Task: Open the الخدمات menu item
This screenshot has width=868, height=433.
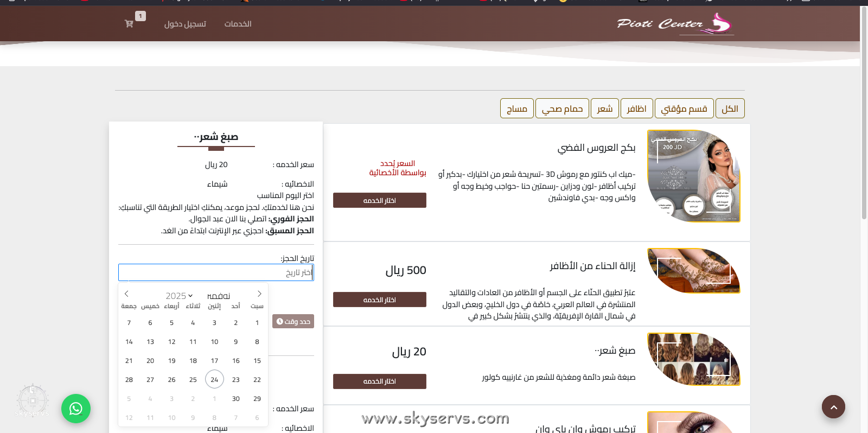Action: point(238,24)
